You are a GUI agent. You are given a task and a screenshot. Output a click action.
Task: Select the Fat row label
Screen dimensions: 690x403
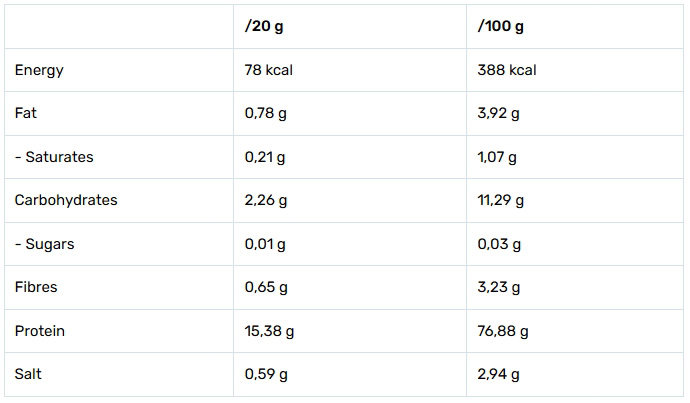pos(26,114)
